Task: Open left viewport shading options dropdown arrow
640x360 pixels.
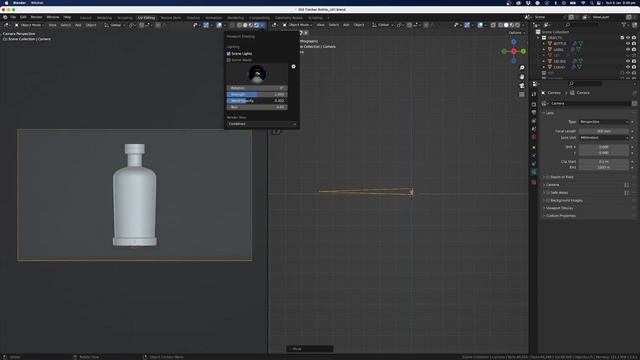Action: (262, 25)
